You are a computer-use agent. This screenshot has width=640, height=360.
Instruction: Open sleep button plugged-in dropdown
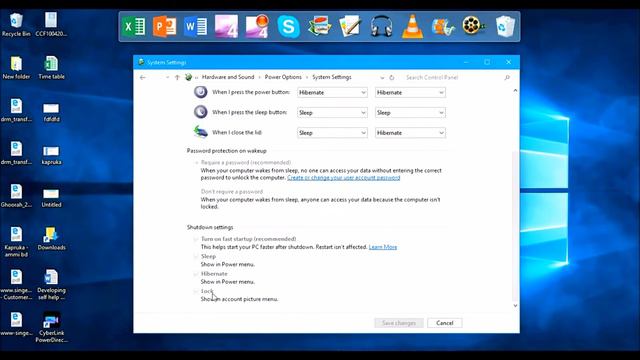point(410,113)
